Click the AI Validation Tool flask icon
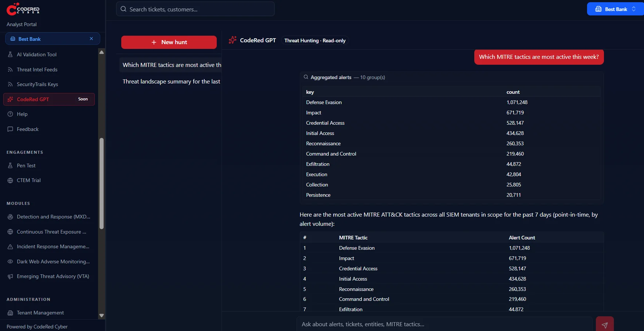This screenshot has height=331, width=644. pos(10,54)
